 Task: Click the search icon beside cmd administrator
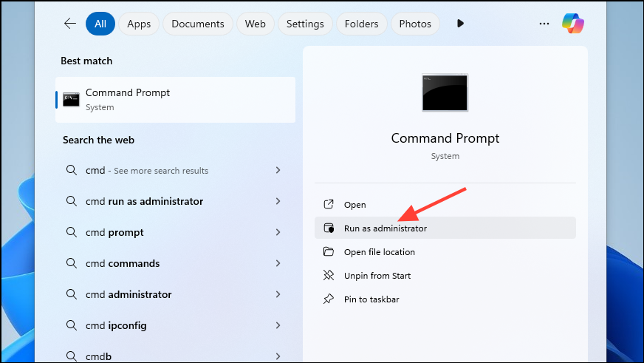72,294
